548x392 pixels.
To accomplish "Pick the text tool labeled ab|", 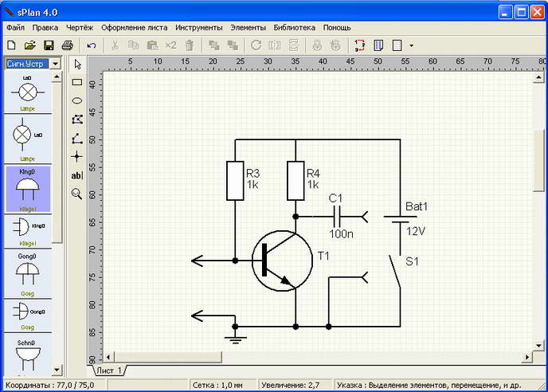I will coord(77,175).
